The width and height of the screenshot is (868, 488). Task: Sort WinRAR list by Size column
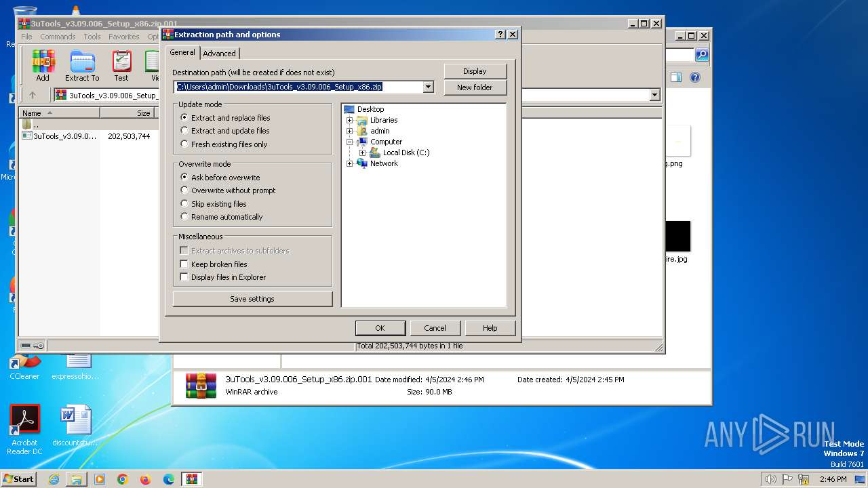coord(127,113)
